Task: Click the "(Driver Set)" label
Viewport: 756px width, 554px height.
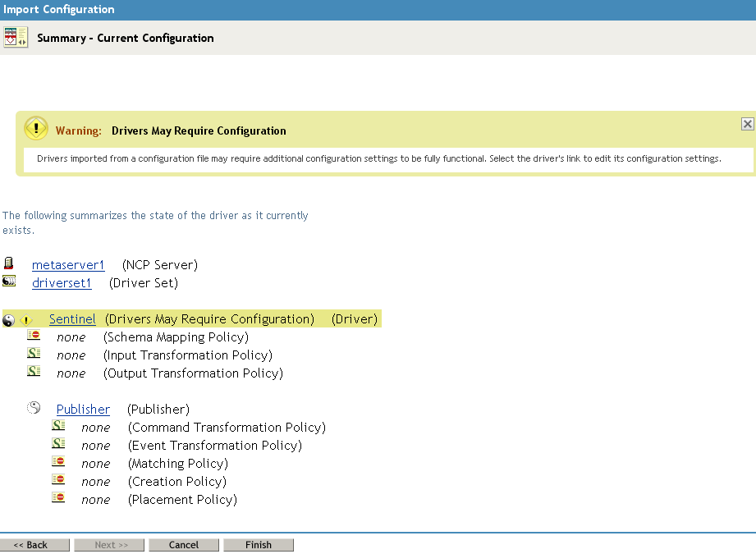Action: tap(144, 283)
